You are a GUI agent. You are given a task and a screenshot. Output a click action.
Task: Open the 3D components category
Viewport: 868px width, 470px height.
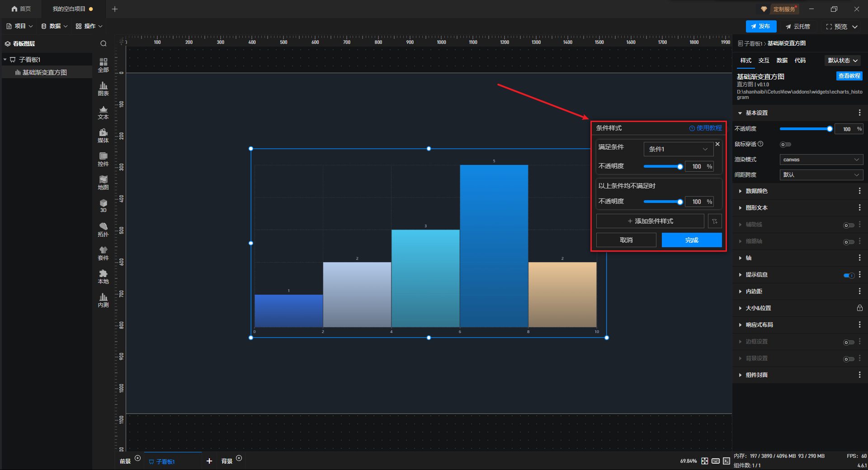(x=104, y=206)
